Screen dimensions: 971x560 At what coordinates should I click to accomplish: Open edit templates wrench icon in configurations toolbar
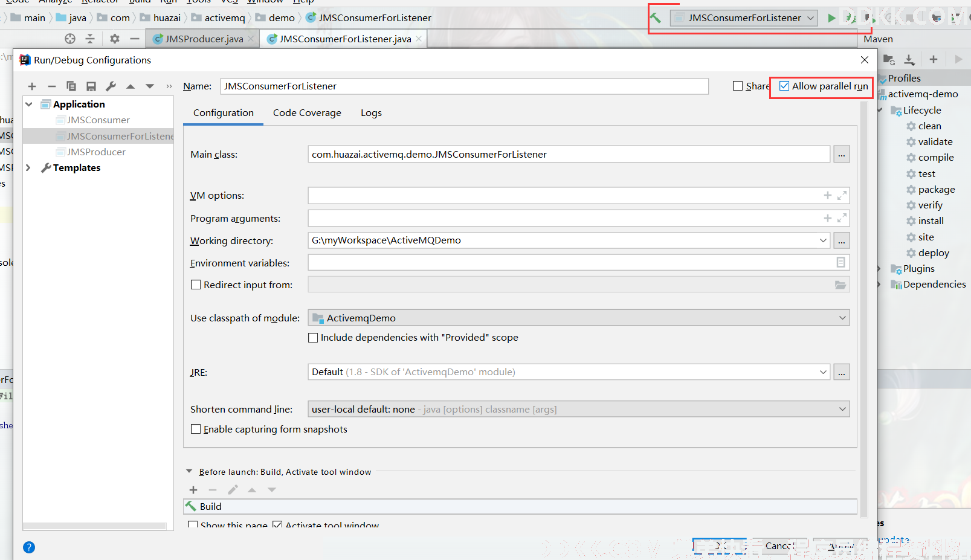[111, 86]
